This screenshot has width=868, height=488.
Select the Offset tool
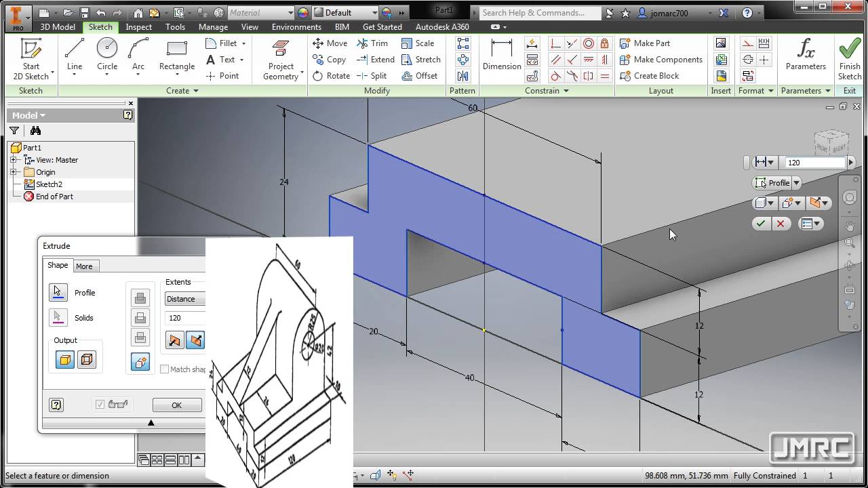(x=420, y=76)
